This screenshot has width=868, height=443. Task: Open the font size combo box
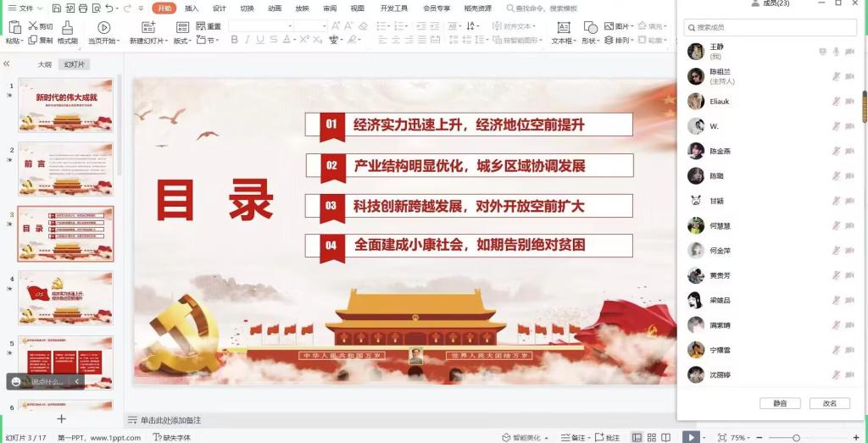click(x=310, y=25)
